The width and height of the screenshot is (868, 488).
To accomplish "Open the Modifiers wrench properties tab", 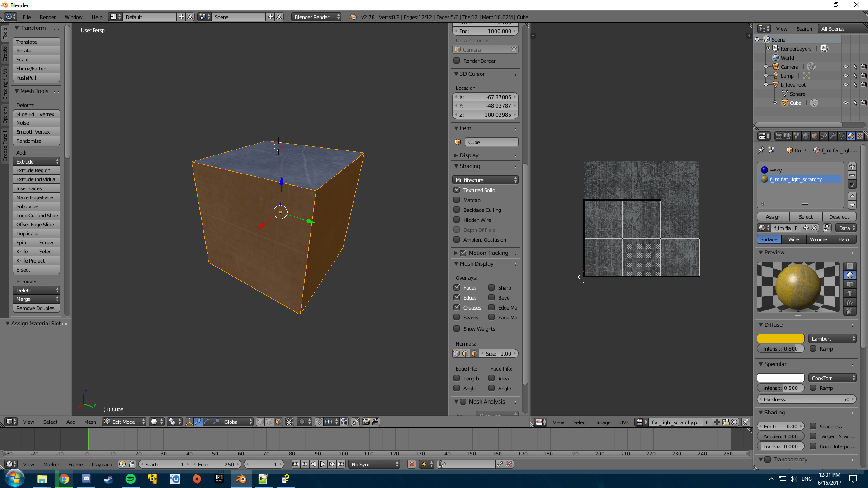I will (x=833, y=136).
